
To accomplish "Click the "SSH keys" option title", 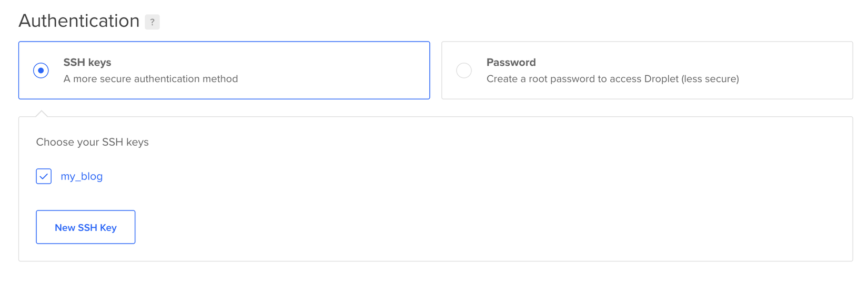I will [x=87, y=62].
